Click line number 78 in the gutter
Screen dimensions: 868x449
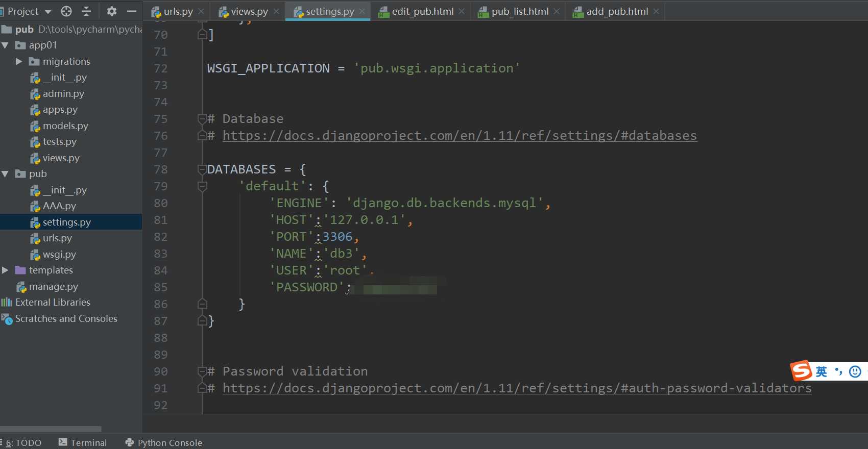coord(161,169)
